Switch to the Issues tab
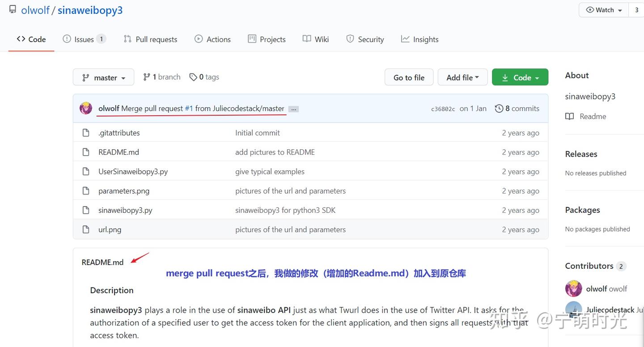 click(x=84, y=39)
